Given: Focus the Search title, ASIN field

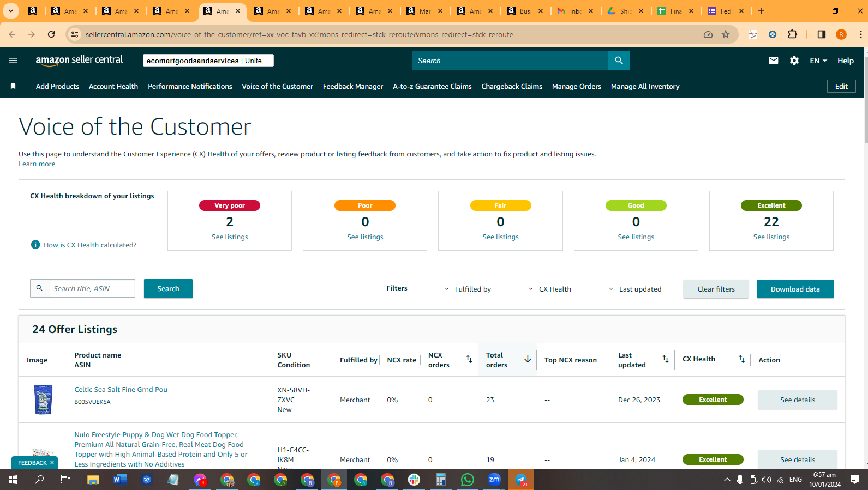Looking at the screenshot, I should click(92, 288).
